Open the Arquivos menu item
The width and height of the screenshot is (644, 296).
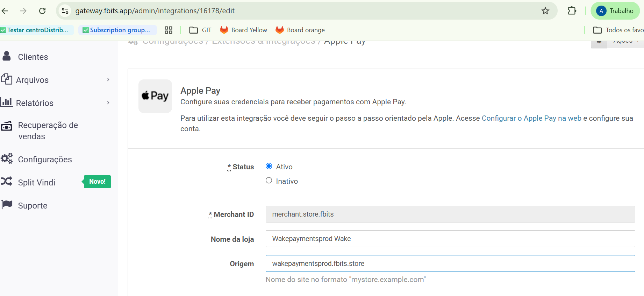pyautogui.click(x=32, y=80)
